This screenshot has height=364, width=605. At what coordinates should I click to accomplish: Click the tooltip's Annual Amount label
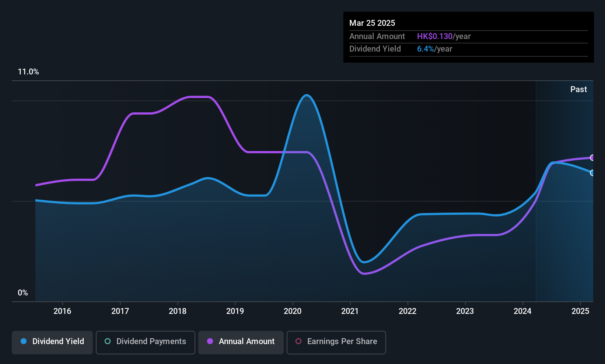pos(377,36)
